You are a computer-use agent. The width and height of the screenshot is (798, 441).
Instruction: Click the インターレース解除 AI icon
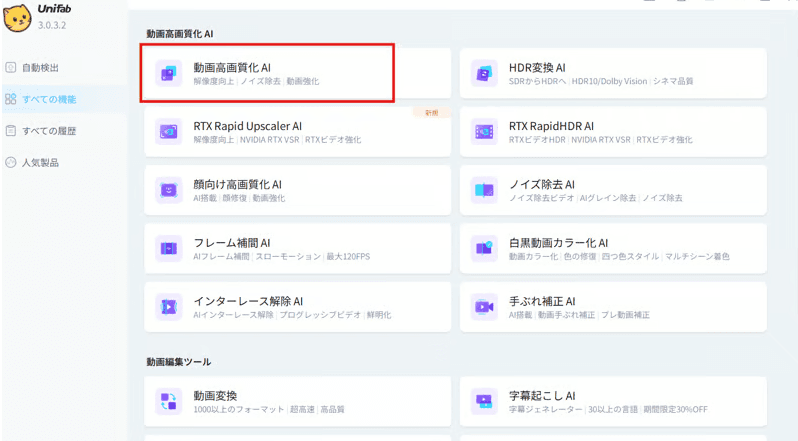[x=168, y=307]
